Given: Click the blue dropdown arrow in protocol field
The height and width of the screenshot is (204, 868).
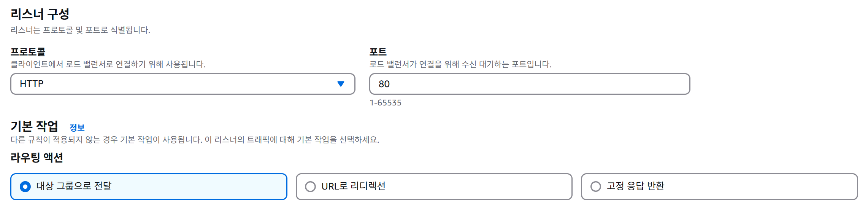Looking at the screenshot, I should coord(341,84).
